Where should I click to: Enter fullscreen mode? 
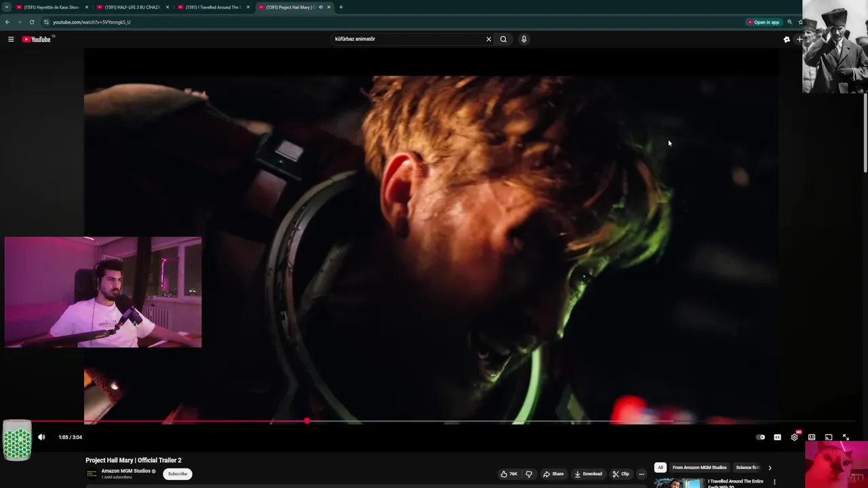[x=846, y=437]
